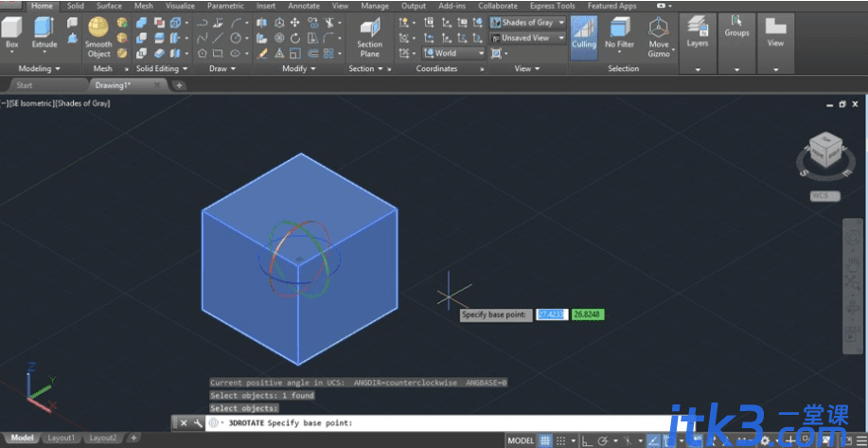868x448 pixels.
Task: Click the Featured Apps tab
Action: (611, 6)
